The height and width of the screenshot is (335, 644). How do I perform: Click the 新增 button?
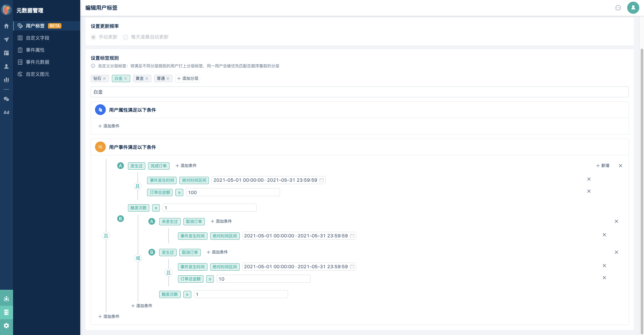point(603,166)
